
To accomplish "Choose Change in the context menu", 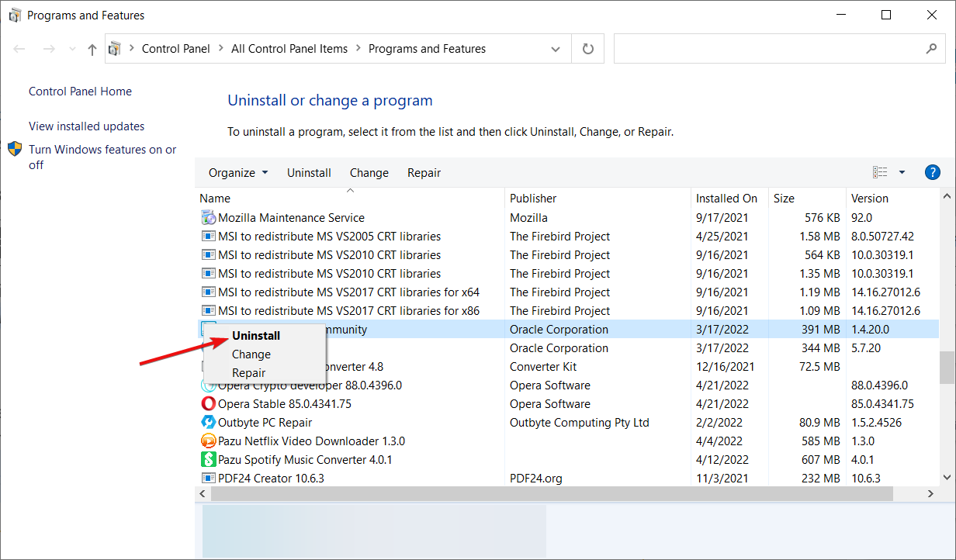I will [251, 354].
